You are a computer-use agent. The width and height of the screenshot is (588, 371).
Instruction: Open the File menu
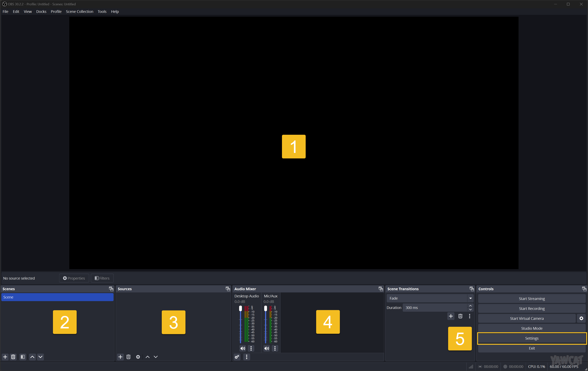(x=6, y=12)
